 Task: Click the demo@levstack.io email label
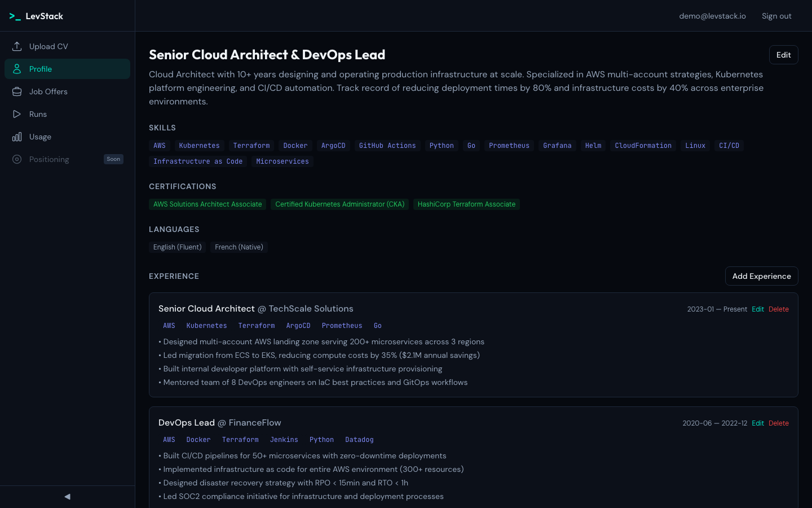(712, 16)
